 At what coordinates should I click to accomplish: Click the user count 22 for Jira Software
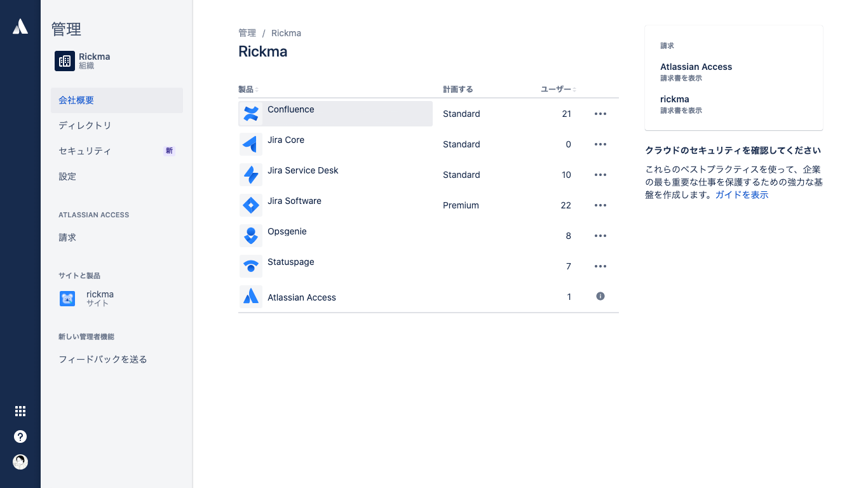coord(566,205)
